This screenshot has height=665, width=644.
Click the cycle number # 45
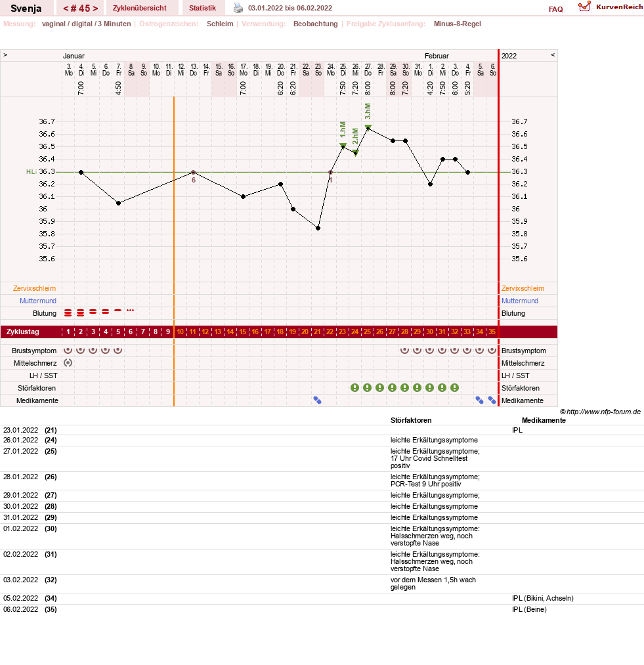[x=81, y=8]
